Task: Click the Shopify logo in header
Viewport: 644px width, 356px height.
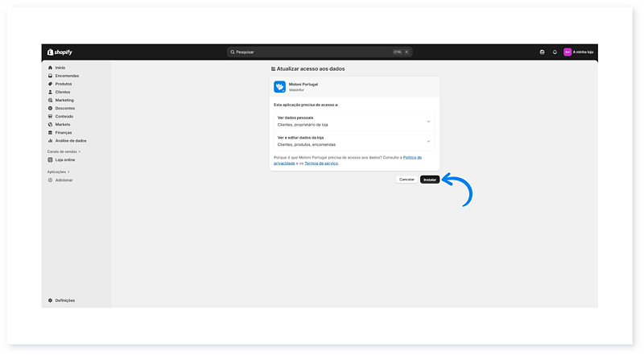Action: click(x=60, y=52)
